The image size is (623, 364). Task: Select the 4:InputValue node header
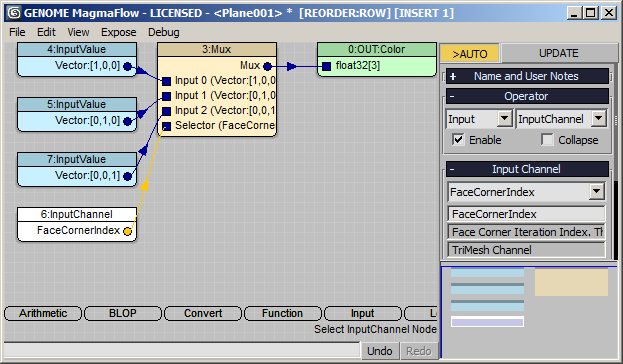coord(77,49)
